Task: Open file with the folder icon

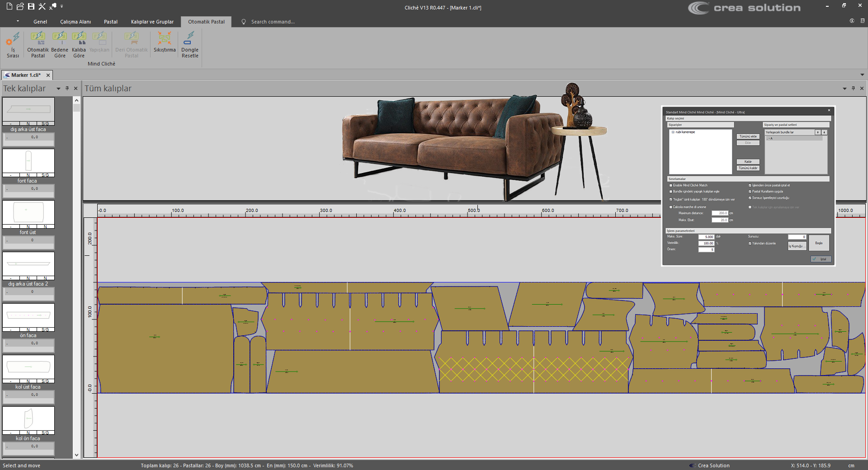Action: click(20, 6)
